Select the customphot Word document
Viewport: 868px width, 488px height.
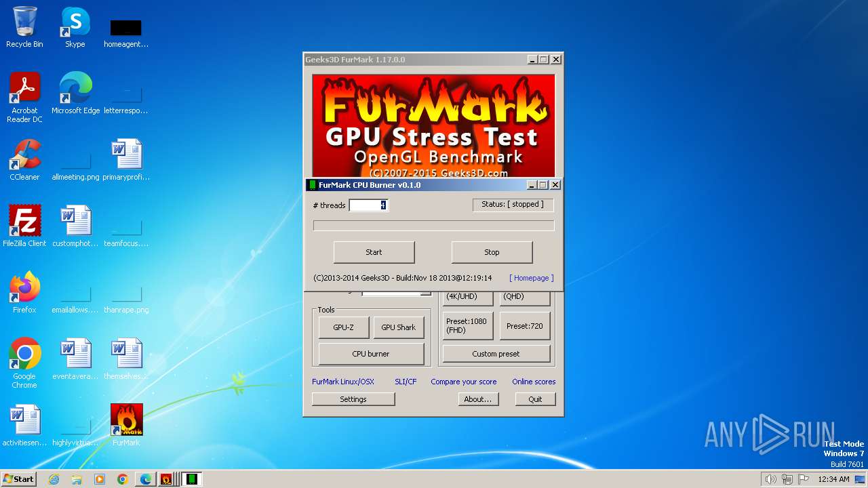click(75, 226)
